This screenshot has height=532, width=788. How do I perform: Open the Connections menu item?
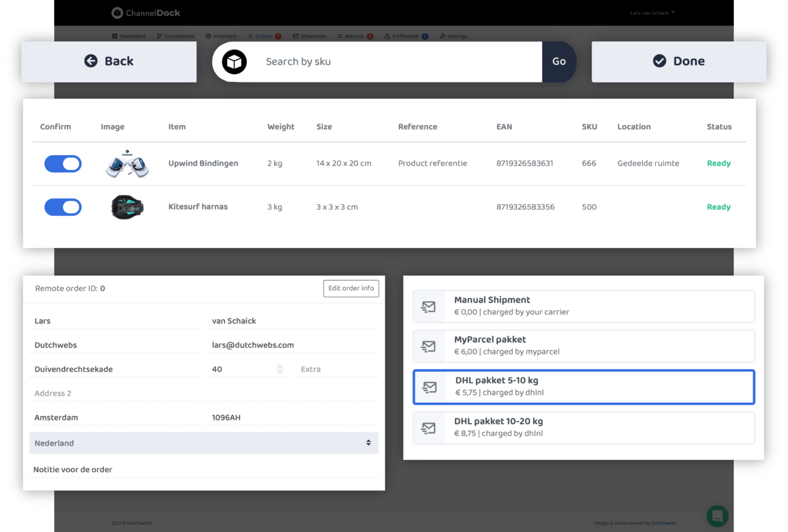176,36
